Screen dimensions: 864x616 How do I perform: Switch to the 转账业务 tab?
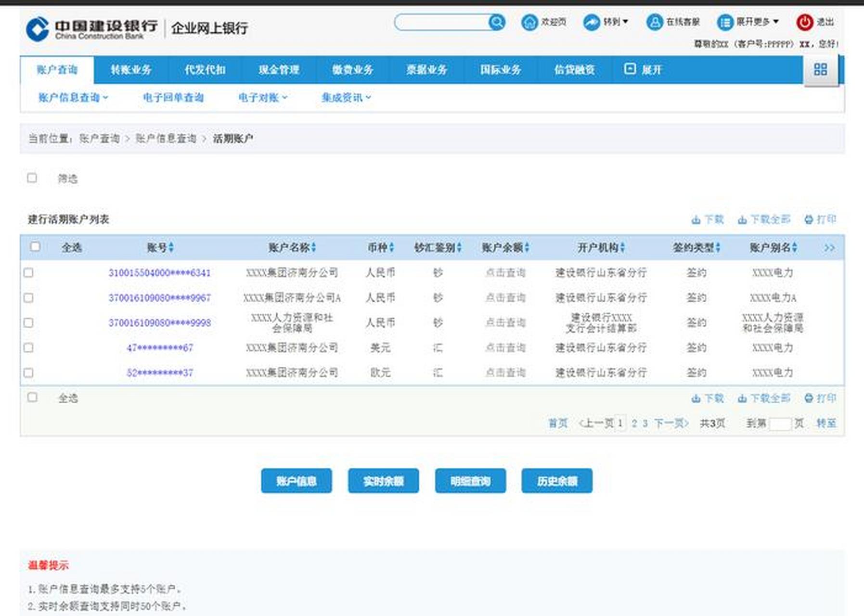[x=131, y=70]
